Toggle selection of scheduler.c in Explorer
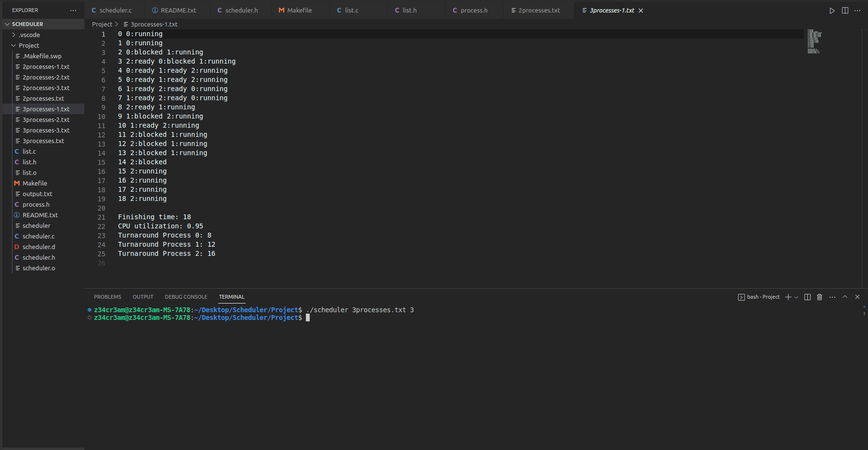Screen dimensions: 868x450 pyautogui.click(x=39, y=236)
